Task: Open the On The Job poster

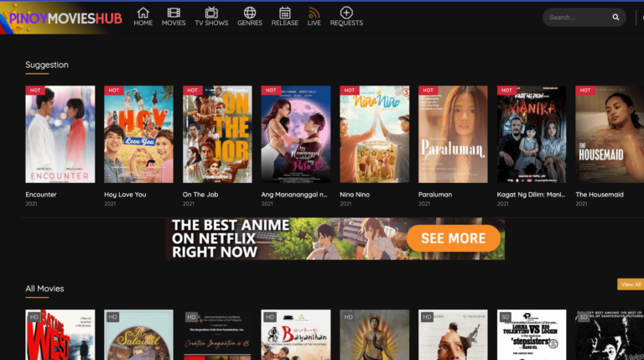Action: pos(217,134)
